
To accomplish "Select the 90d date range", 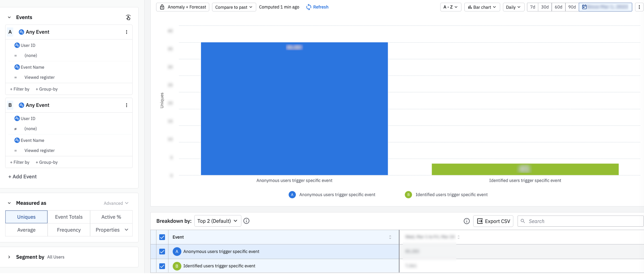I will pyautogui.click(x=572, y=7).
